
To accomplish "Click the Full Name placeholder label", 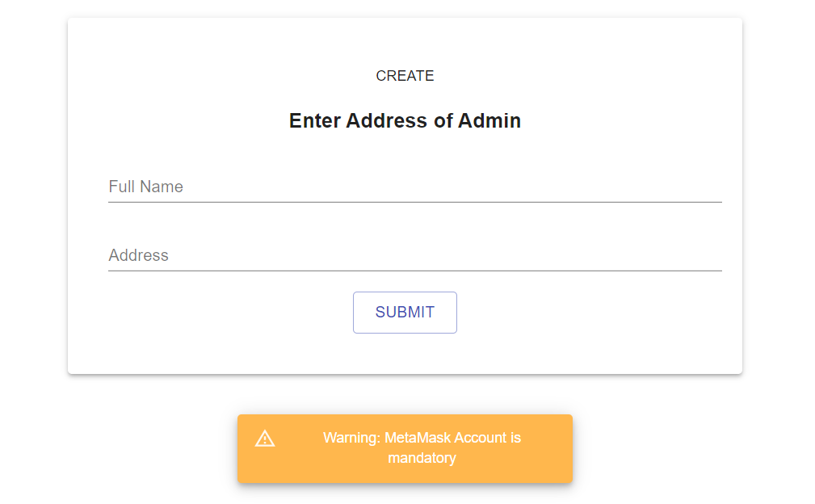I will (145, 187).
